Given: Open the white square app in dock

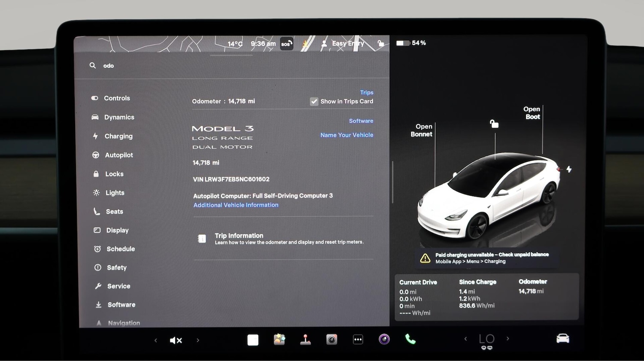Looking at the screenshot, I should [253, 340].
